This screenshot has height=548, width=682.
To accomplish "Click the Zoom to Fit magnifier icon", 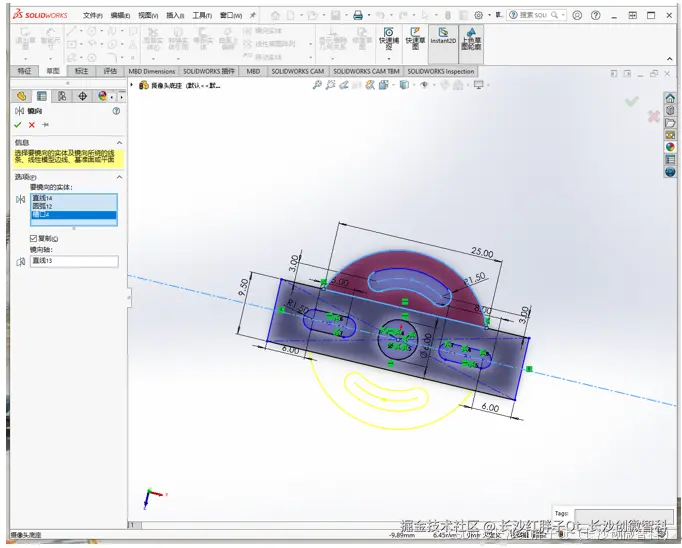I will (x=317, y=85).
